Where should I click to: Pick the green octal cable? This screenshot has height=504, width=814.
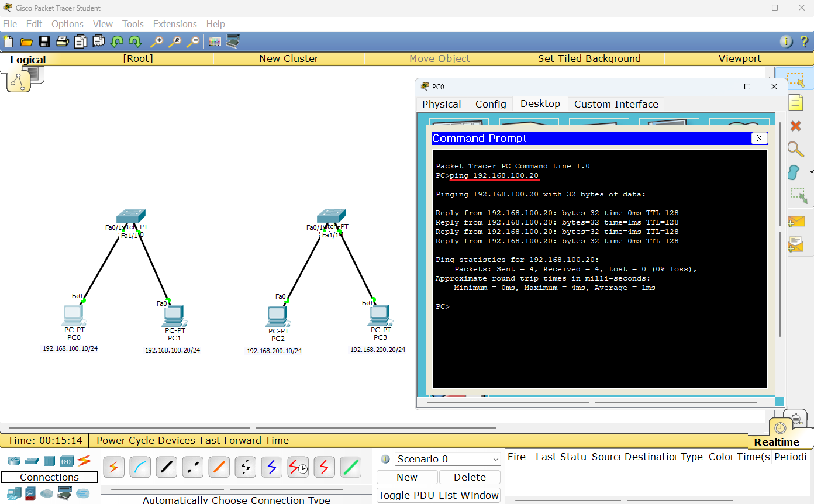pos(350,467)
